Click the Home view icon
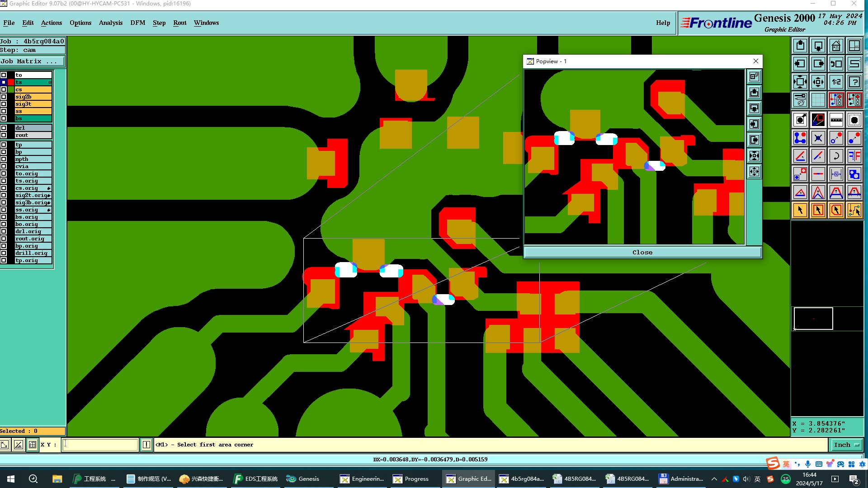This screenshot has width=868, height=488. click(x=836, y=46)
